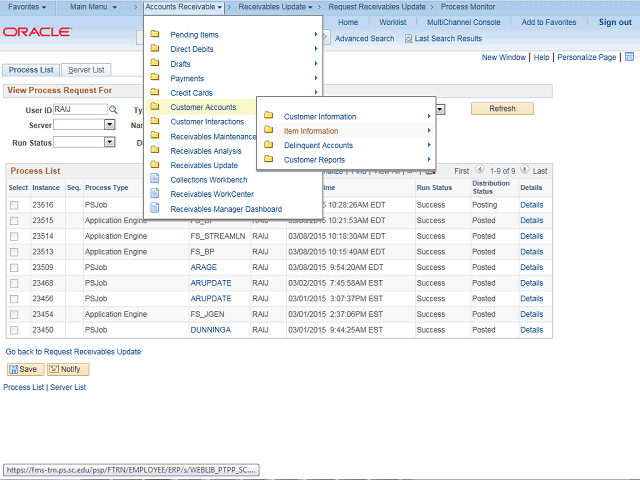
Task: Click the Delinquent Accounts folder icon
Action: point(269,145)
